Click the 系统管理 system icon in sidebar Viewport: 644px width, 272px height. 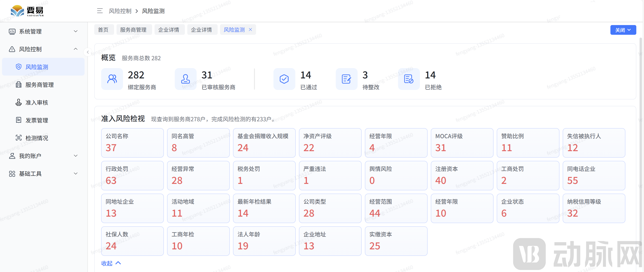click(12, 31)
